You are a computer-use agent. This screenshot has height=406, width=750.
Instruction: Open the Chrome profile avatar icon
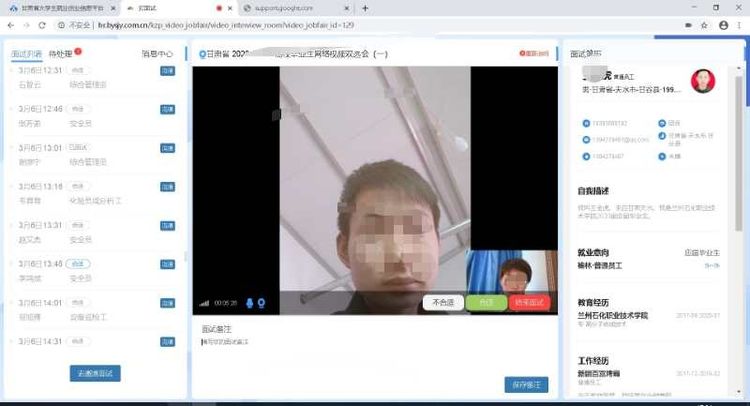click(x=724, y=25)
